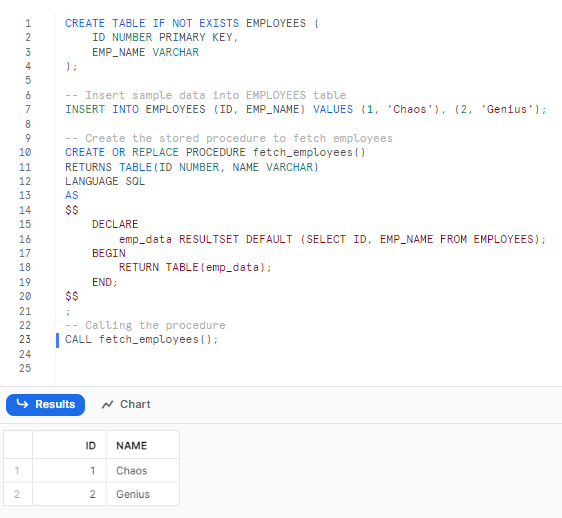562x518 pixels.
Task: Click line number 10 in the gutter
Action: click(25, 152)
